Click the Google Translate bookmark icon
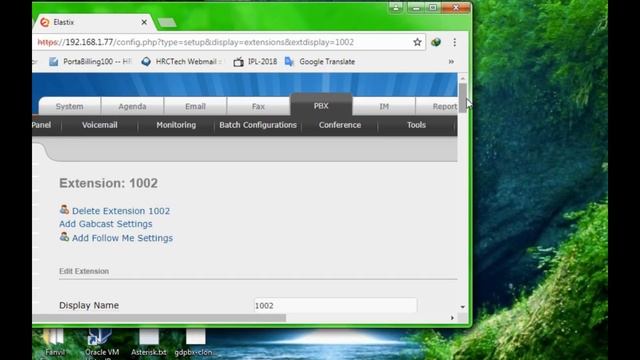640x360 pixels. tap(289, 62)
